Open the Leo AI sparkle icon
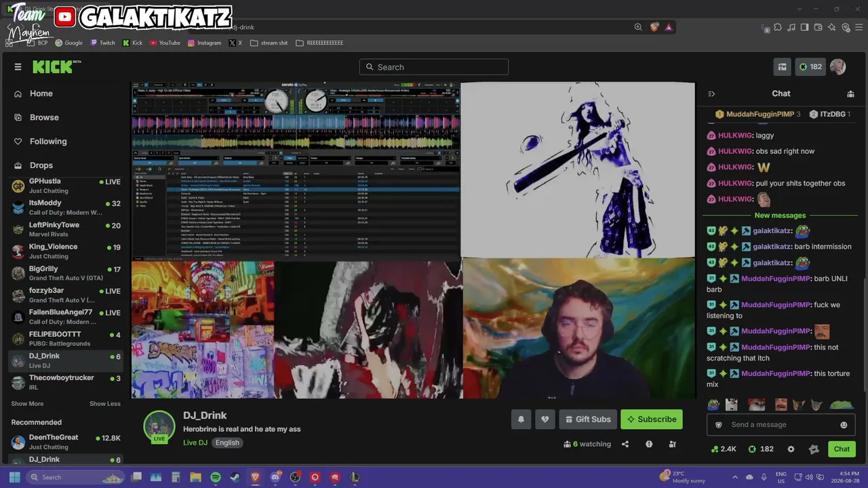Screen dimensions: 868x488 [x=832, y=27]
